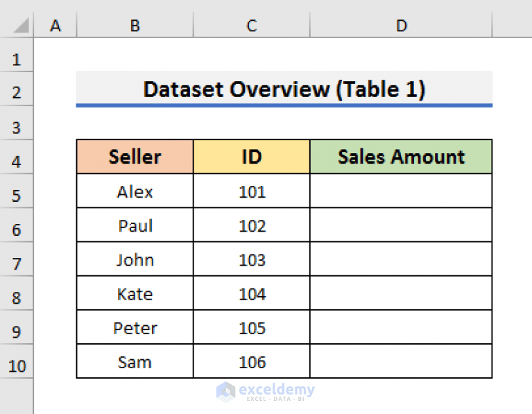Select row 7 header

click(17, 259)
